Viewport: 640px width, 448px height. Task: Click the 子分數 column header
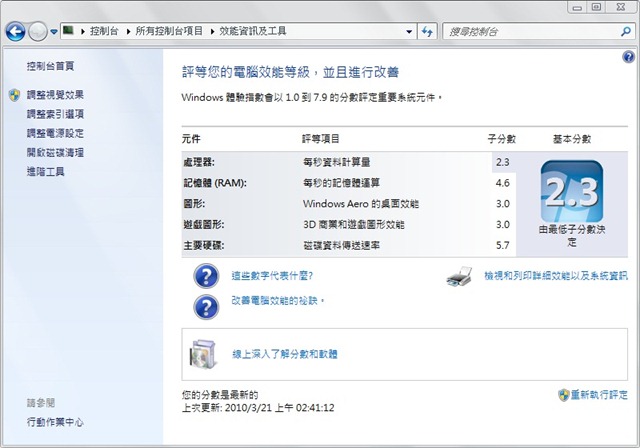[502, 139]
